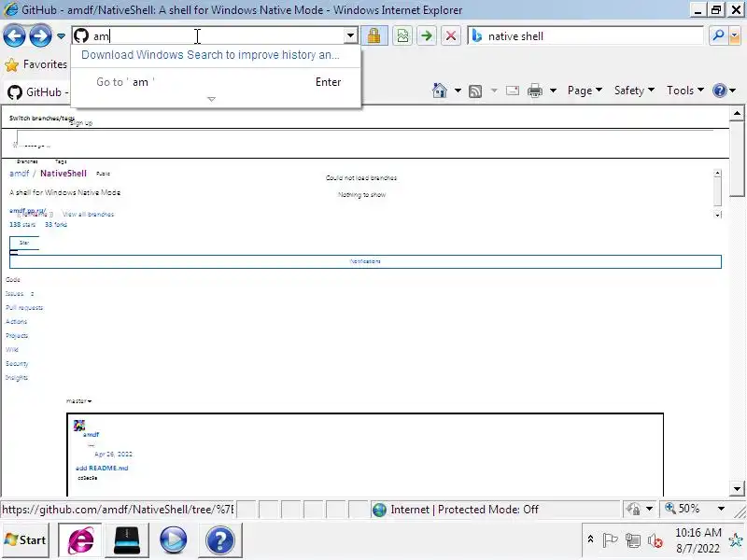
Task: Go to the Home page icon
Action: point(439,91)
